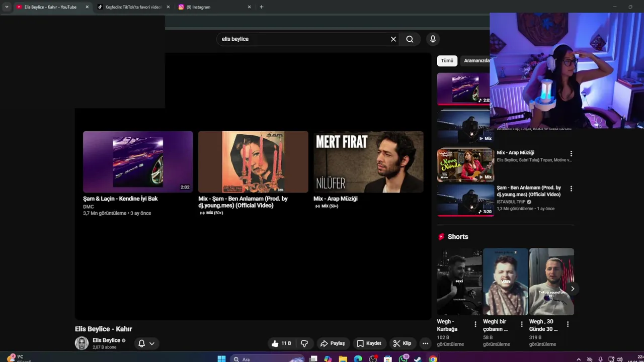Open Ben Anlamam 3:20 sidebar thumbnail
Screen dimensions: 644x362
(465, 200)
